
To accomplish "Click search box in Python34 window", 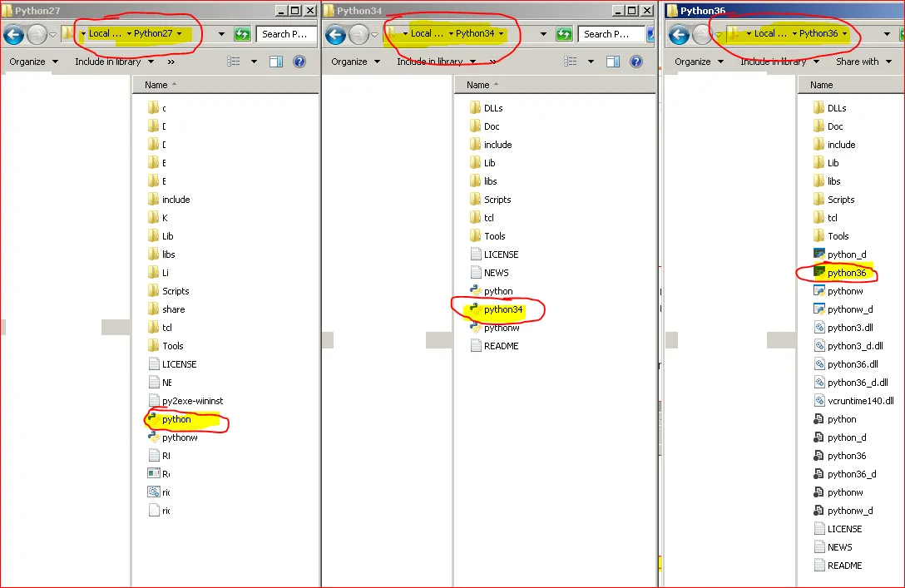I will [x=611, y=34].
